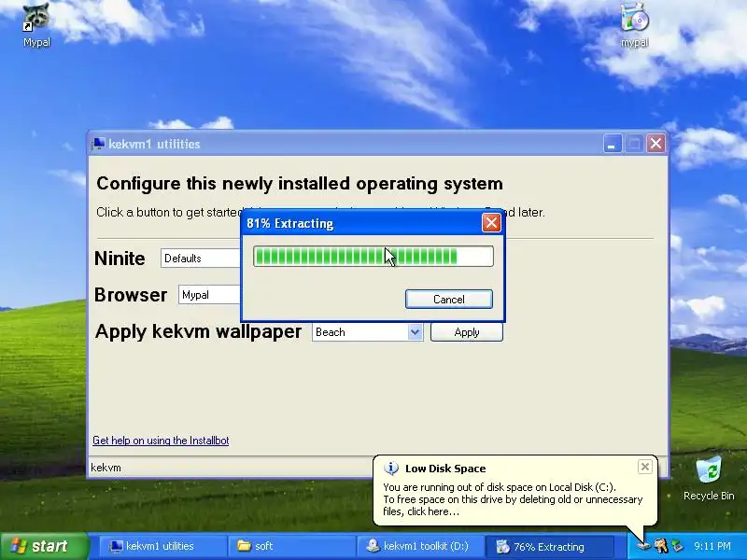Click the green extraction progress bar
747x560 pixels.
click(373, 256)
